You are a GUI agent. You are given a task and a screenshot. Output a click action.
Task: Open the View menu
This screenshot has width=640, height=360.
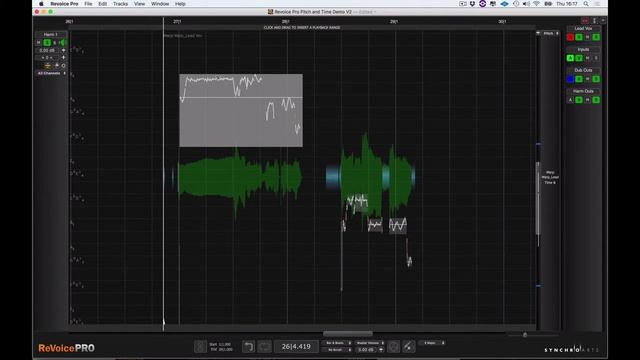[140, 4]
